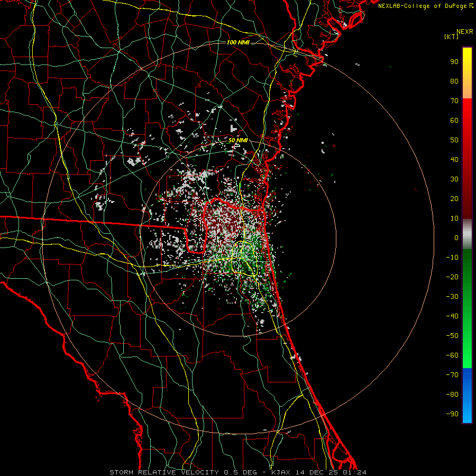Click the positive 70 scale value
This screenshot has width=476, height=476.
[x=454, y=101]
